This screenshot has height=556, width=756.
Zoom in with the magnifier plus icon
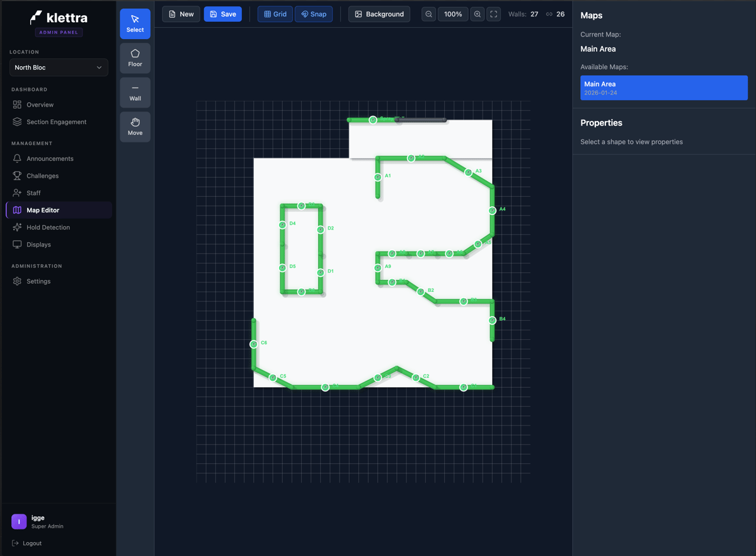[x=478, y=14]
